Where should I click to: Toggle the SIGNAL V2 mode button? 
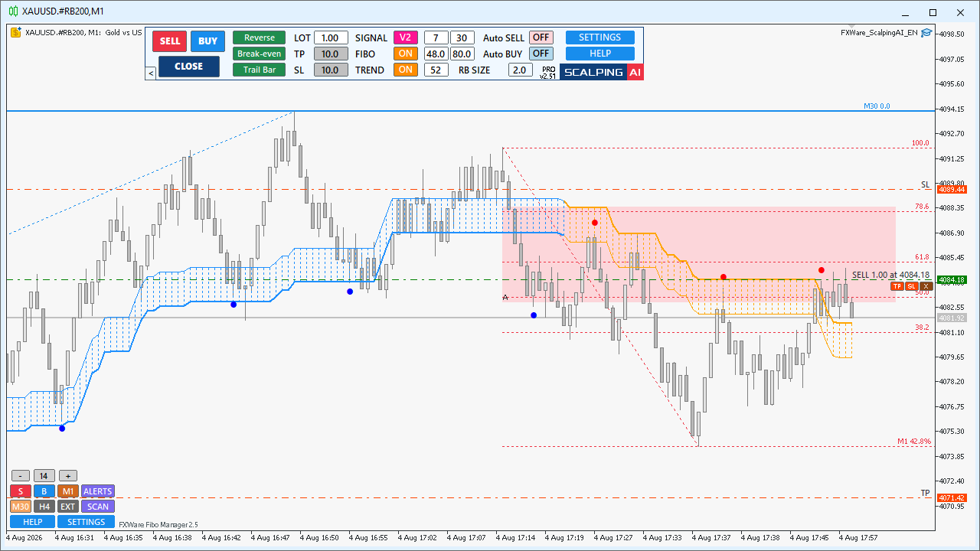click(406, 37)
